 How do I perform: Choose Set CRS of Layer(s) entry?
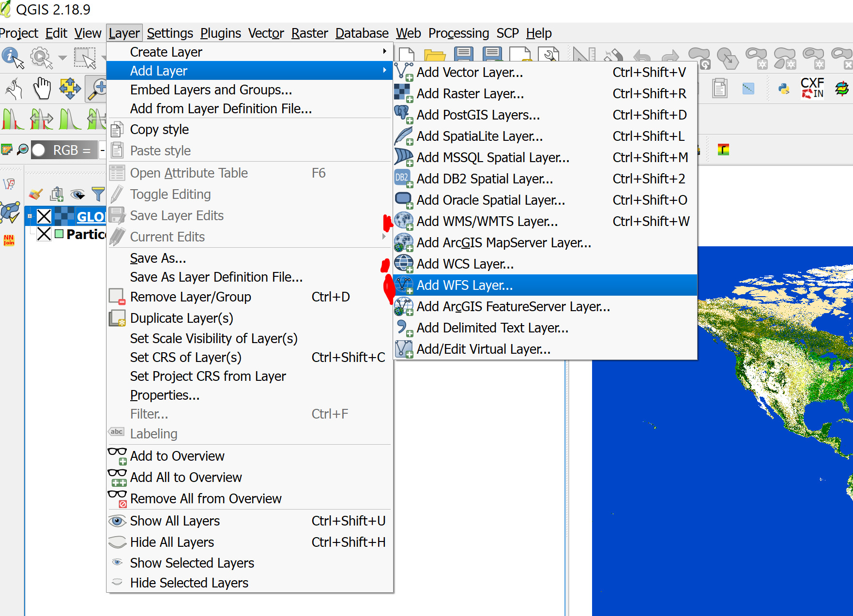click(249, 357)
